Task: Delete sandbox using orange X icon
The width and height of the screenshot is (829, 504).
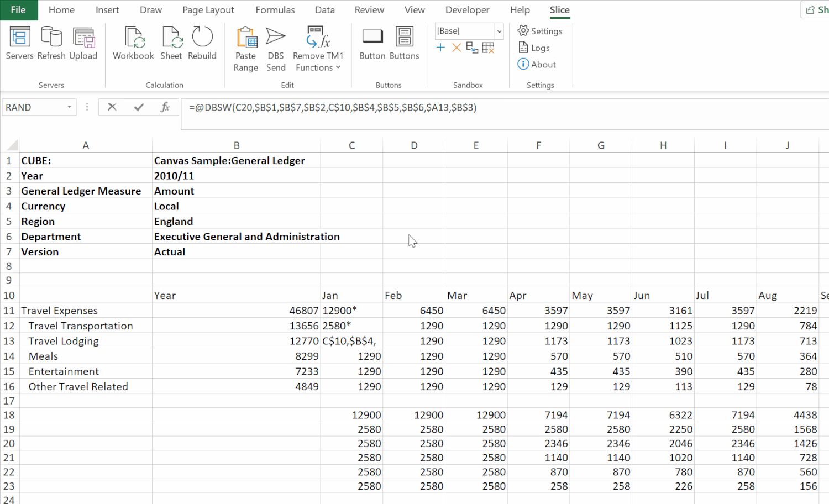Action: click(457, 48)
